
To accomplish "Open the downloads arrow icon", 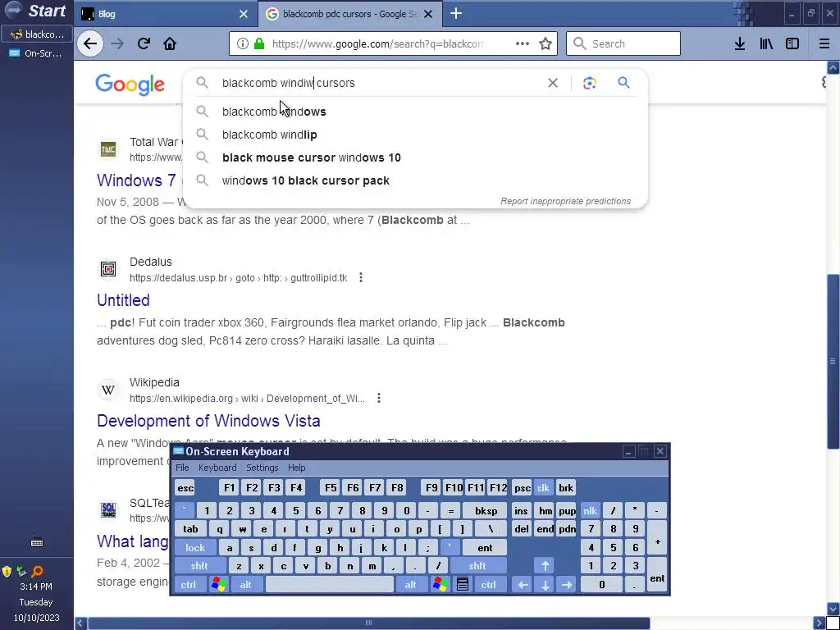I will [x=740, y=43].
